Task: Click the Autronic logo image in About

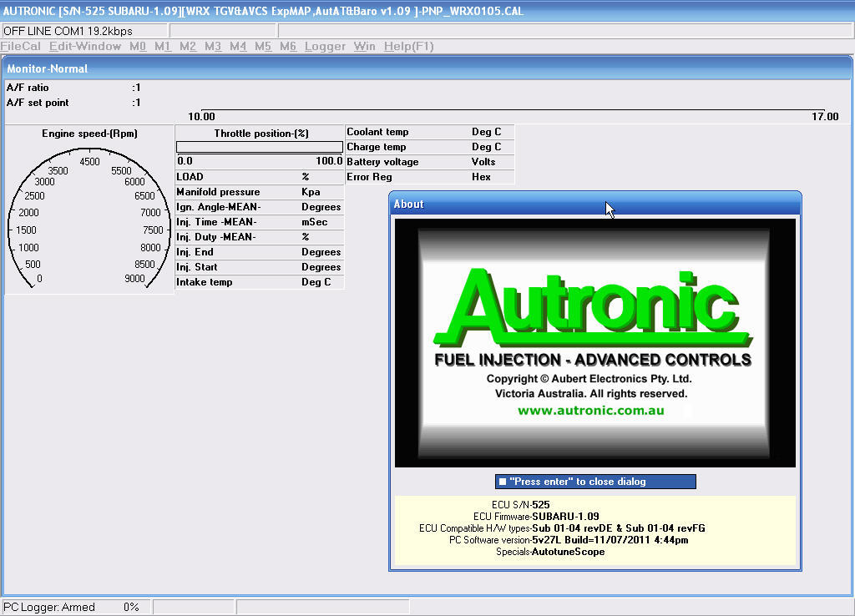Action: coord(594,343)
